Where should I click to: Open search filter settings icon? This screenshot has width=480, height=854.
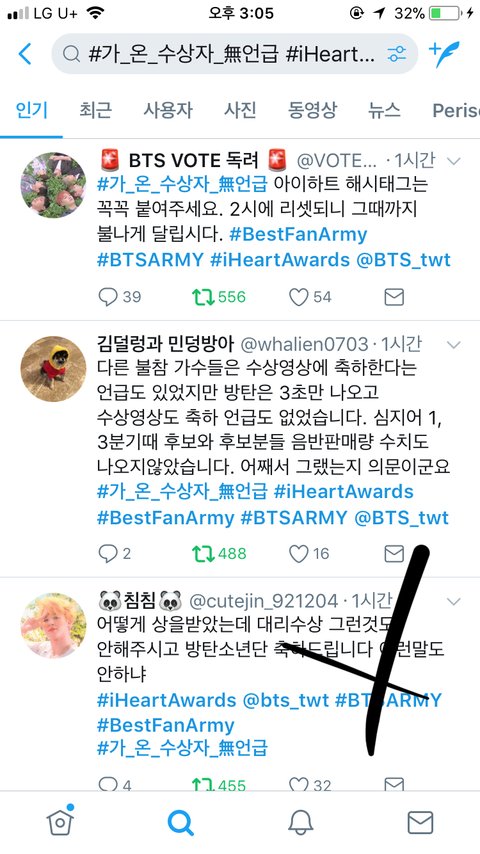tap(396, 53)
